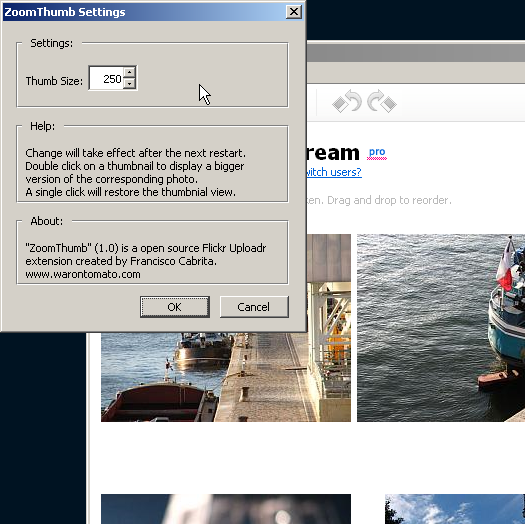The image size is (525, 524).
Task: Select the boat on water photo thumbnail
Action: coord(441,328)
